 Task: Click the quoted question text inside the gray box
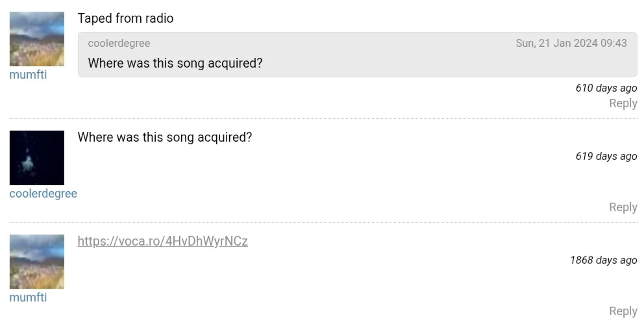pyautogui.click(x=175, y=63)
